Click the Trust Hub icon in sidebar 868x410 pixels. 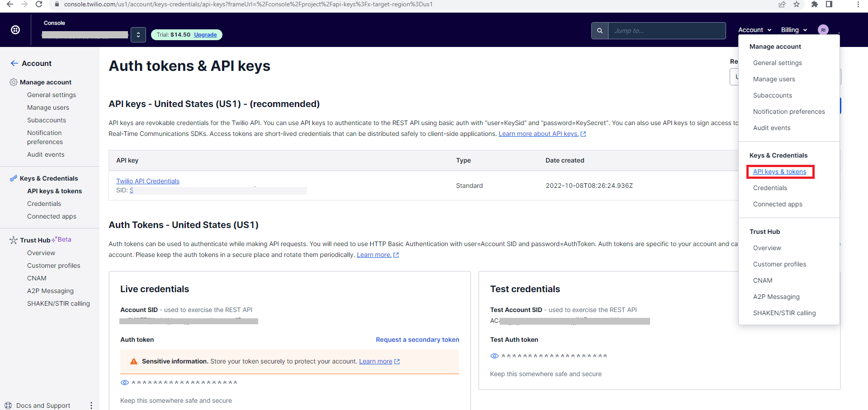tap(14, 240)
